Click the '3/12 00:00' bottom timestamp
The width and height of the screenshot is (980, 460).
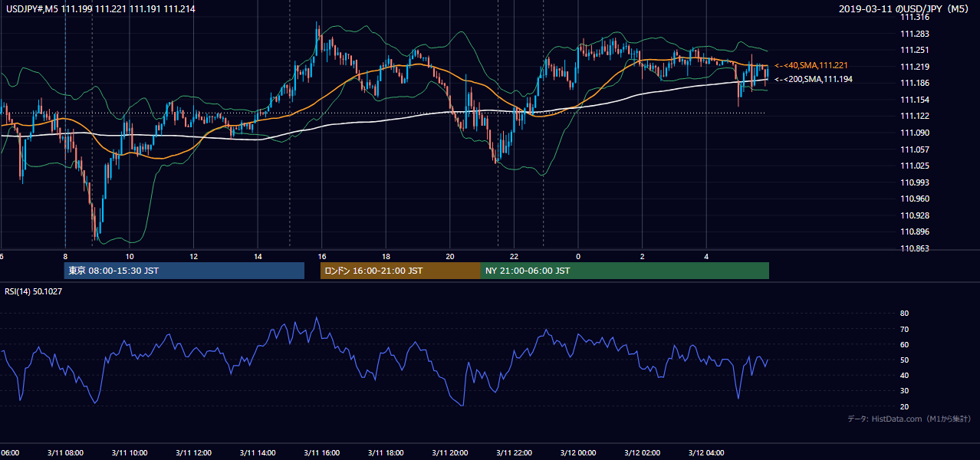(578, 453)
